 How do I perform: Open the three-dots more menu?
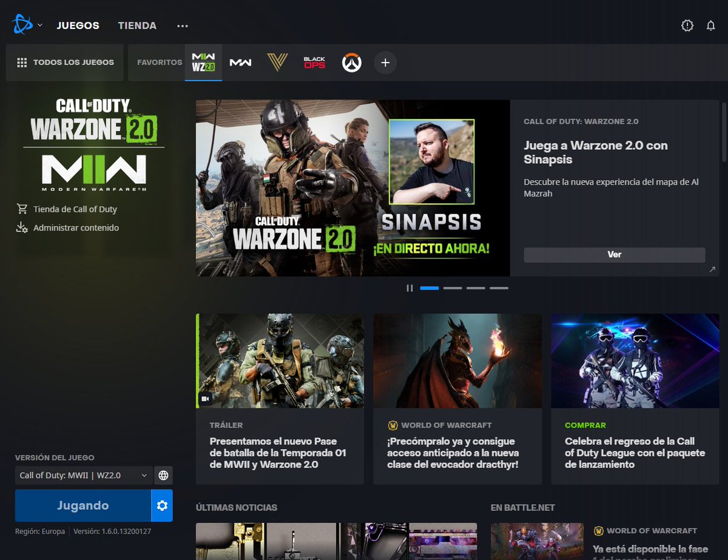tap(183, 25)
